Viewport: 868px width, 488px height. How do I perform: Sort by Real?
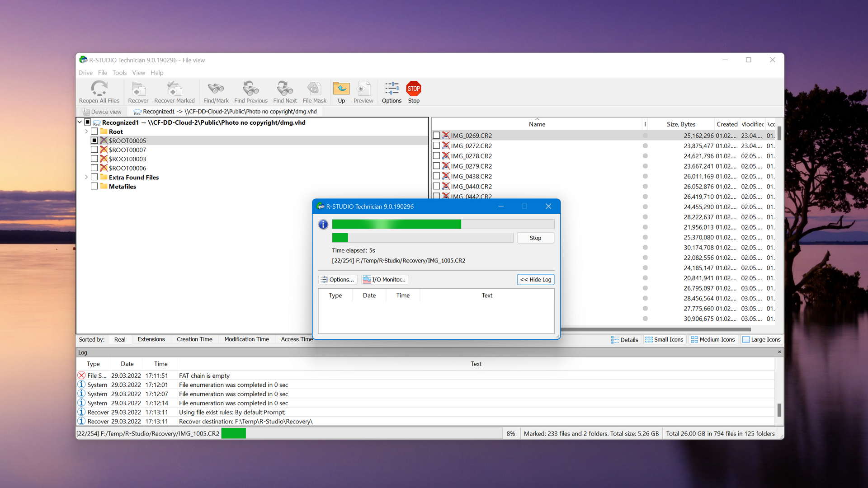click(120, 339)
